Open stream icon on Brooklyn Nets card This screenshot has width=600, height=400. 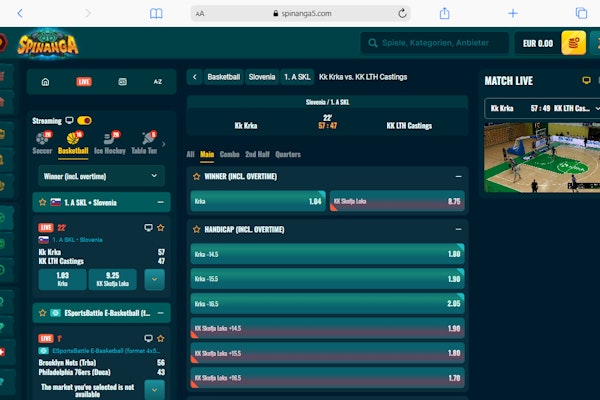[x=148, y=338]
